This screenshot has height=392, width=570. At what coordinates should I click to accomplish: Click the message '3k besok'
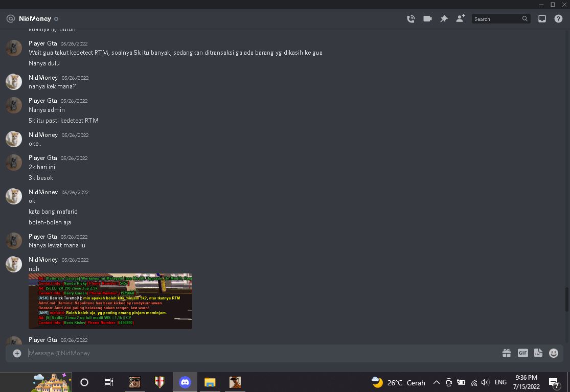pos(41,178)
